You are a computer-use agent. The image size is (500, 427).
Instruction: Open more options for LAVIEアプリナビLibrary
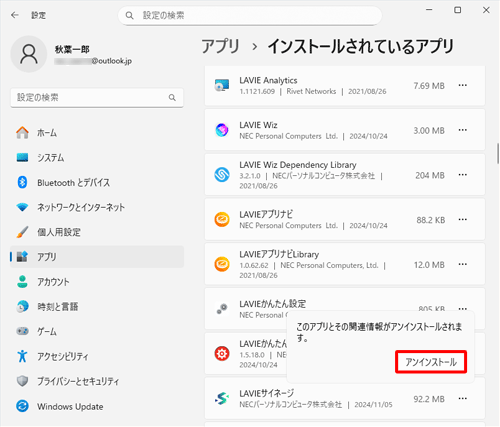[462, 264]
